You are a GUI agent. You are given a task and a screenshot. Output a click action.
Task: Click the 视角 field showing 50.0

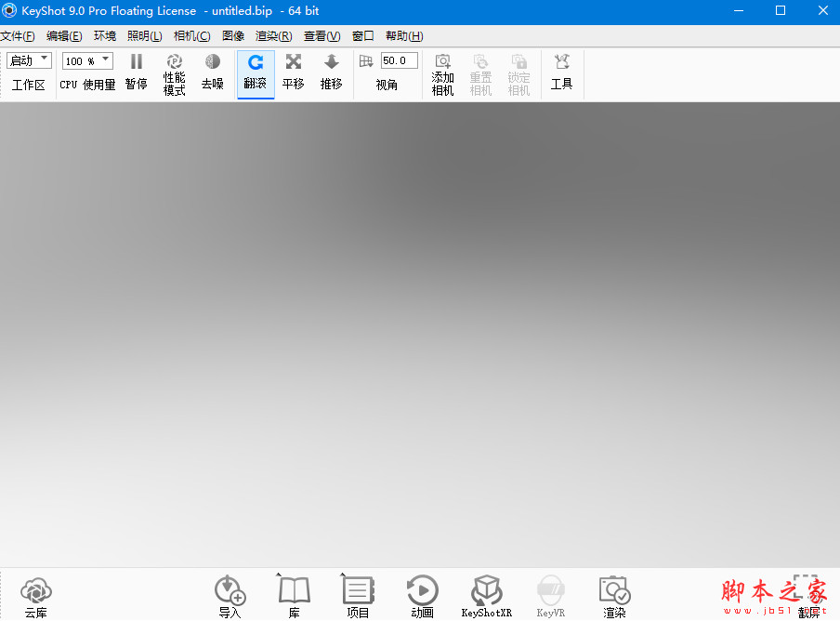[398, 59]
